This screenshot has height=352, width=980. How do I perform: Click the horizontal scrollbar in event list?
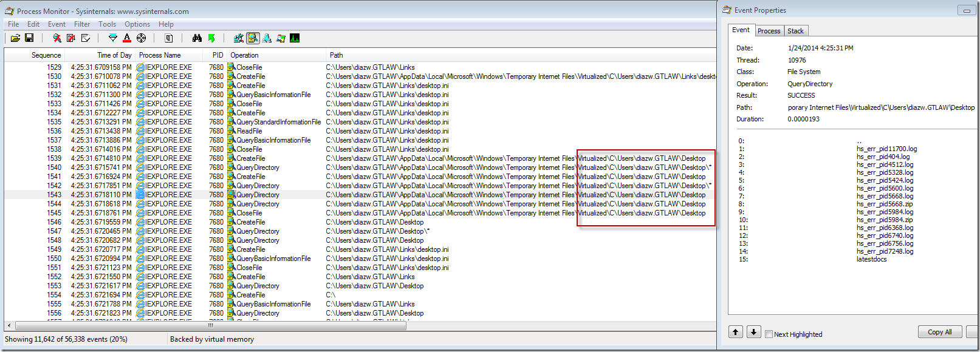point(210,326)
